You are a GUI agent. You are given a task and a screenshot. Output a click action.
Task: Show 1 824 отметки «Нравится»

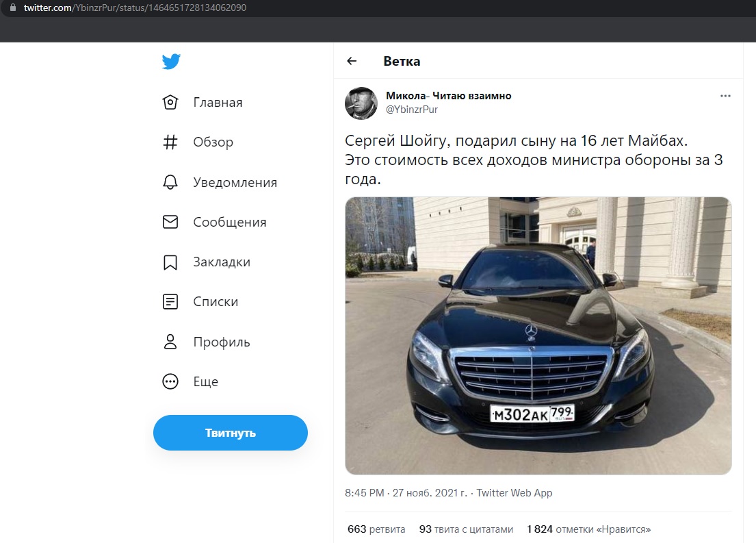click(x=588, y=529)
